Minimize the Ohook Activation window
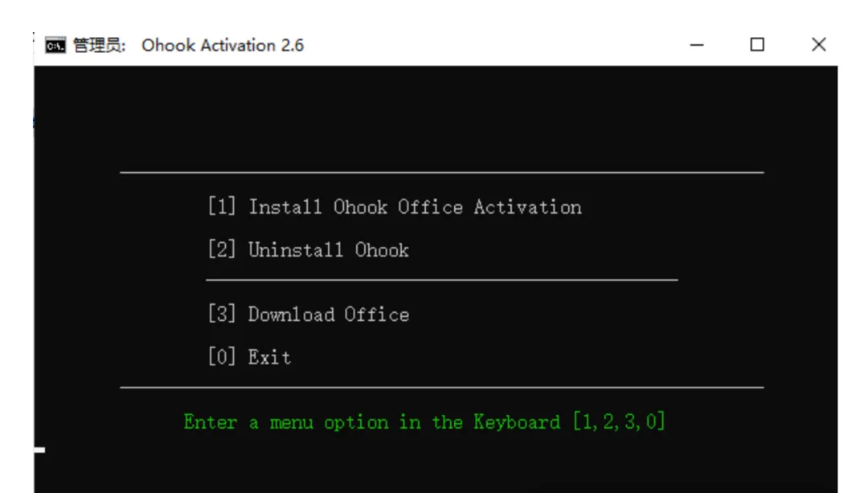 point(697,45)
